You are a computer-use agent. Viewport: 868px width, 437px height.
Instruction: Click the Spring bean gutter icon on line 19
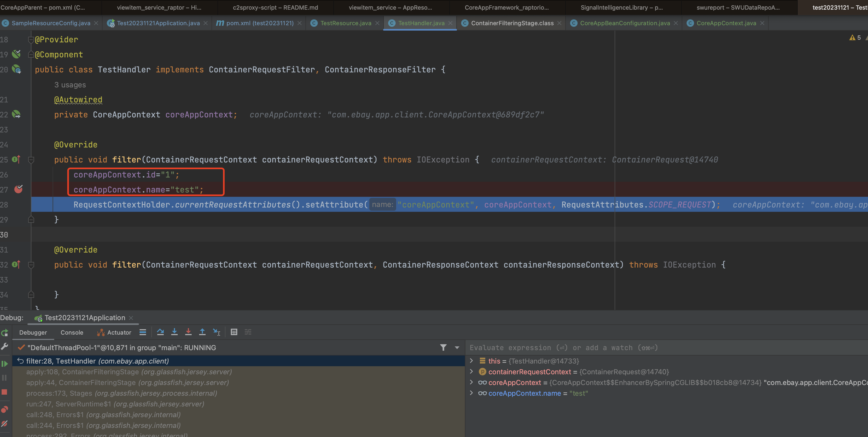(x=16, y=54)
